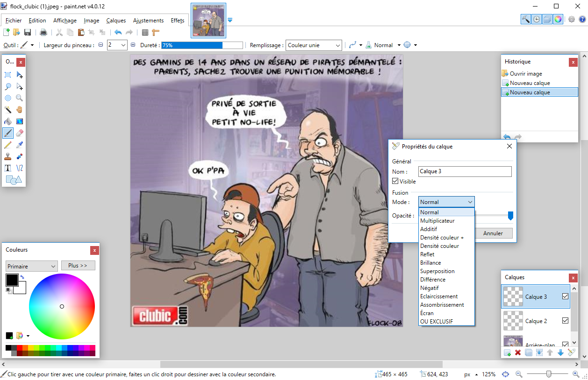Open the Remplissage Couleur unie dropdown

click(314, 45)
